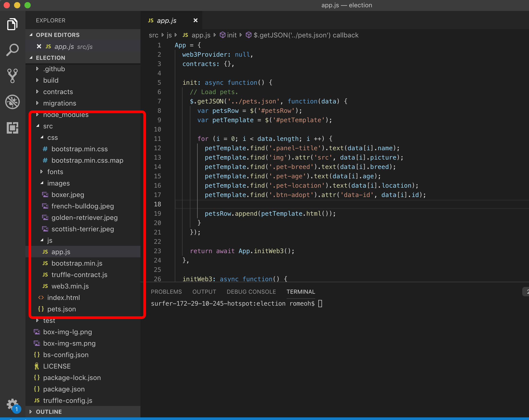Switch to the PROBLEMS panel tab
This screenshot has height=420, width=529.
pyautogui.click(x=166, y=292)
